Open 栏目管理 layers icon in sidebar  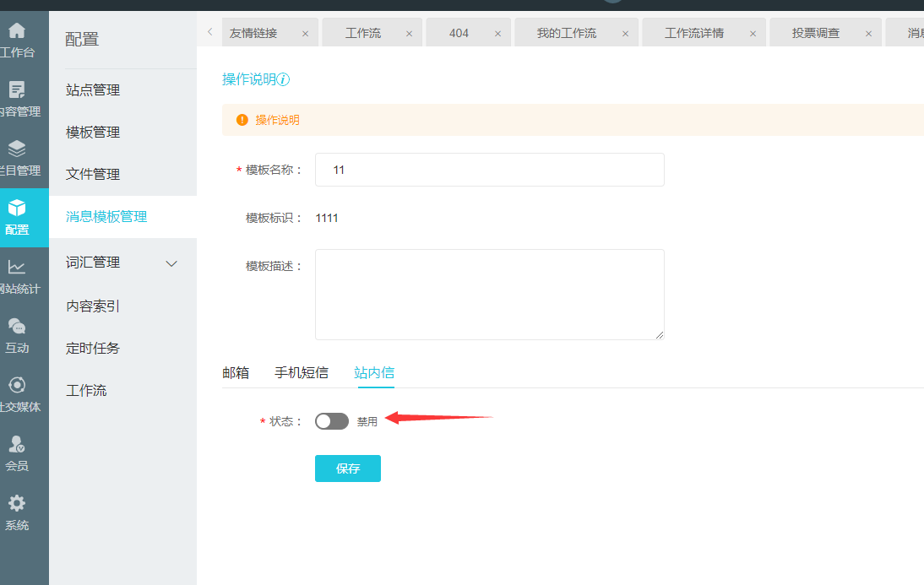(17, 149)
